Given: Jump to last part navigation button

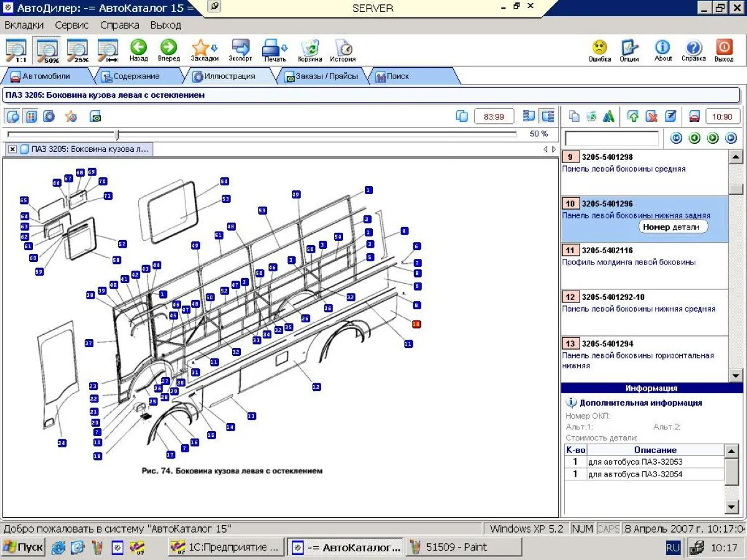Looking at the screenshot, I should tap(731, 138).
